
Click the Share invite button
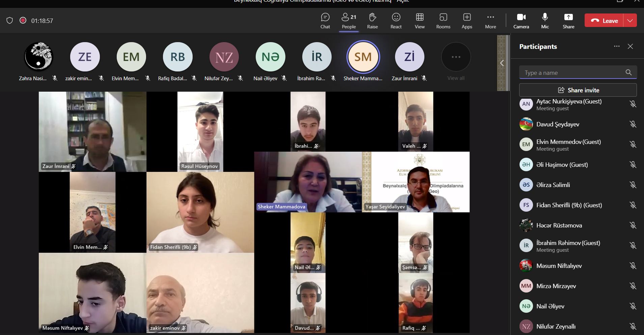coord(578,90)
